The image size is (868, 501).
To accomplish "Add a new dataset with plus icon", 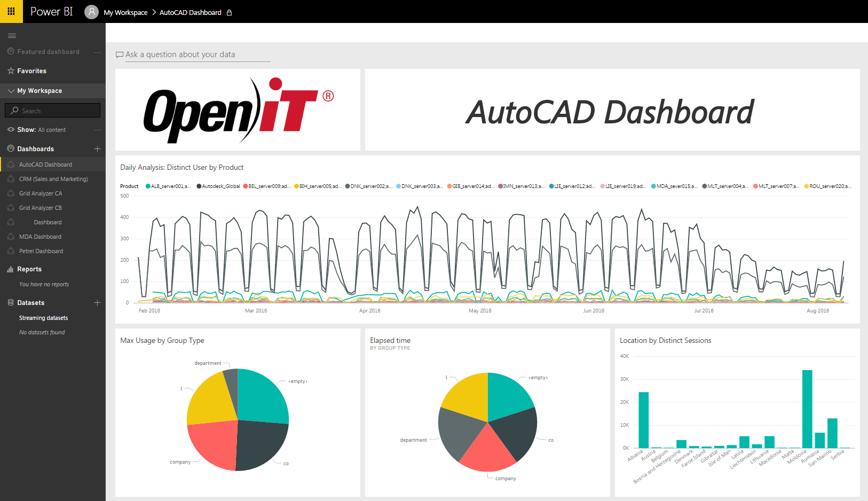I will 97,302.
